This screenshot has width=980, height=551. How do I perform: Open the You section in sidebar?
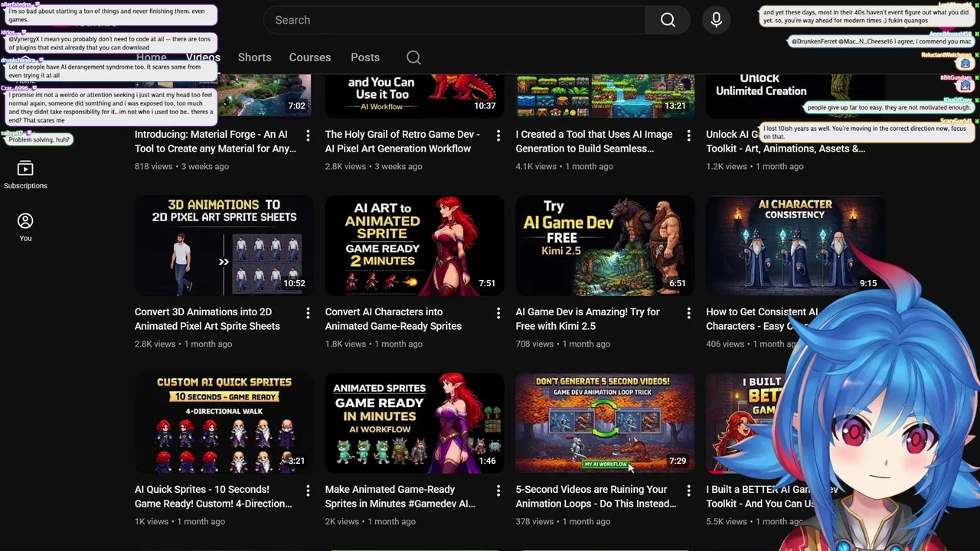coord(25,227)
